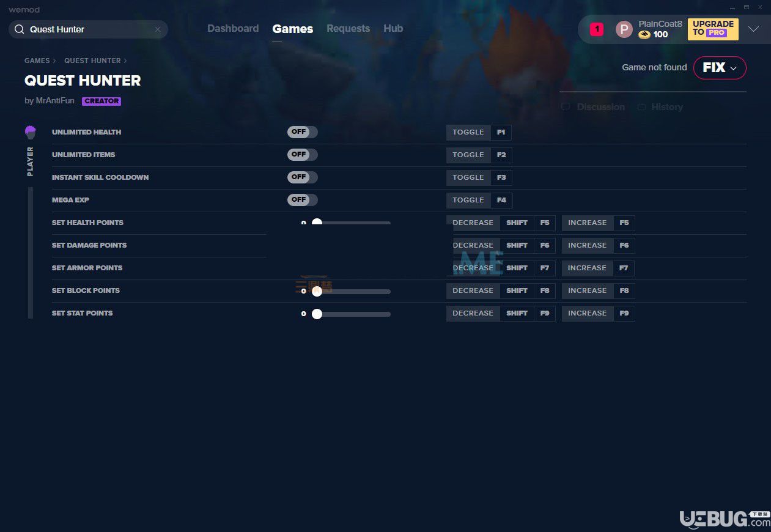Open the notifications badge showing 1

coord(597,29)
